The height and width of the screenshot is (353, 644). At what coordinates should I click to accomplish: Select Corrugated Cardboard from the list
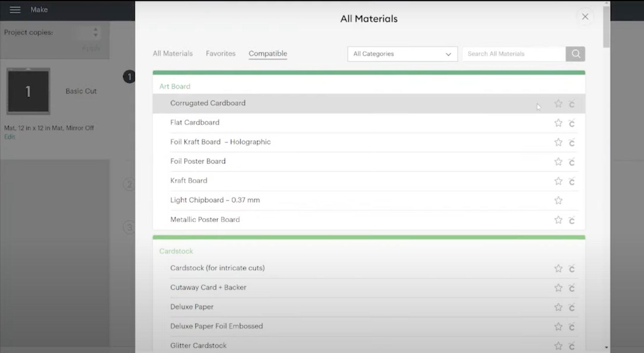(208, 103)
